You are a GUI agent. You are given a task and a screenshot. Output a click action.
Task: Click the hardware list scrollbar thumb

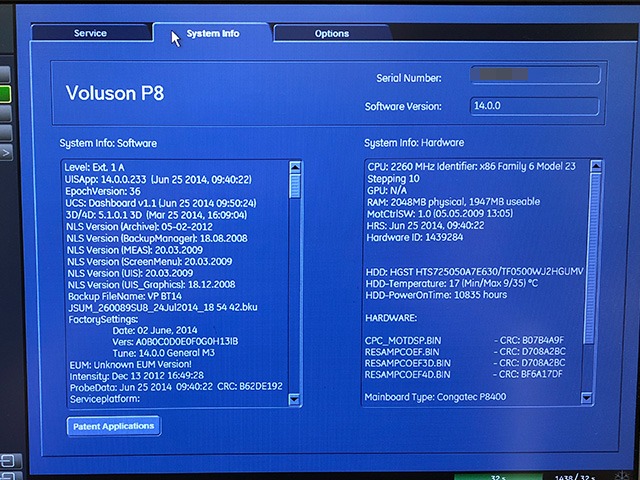pyautogui.click(x=592, y=258)
